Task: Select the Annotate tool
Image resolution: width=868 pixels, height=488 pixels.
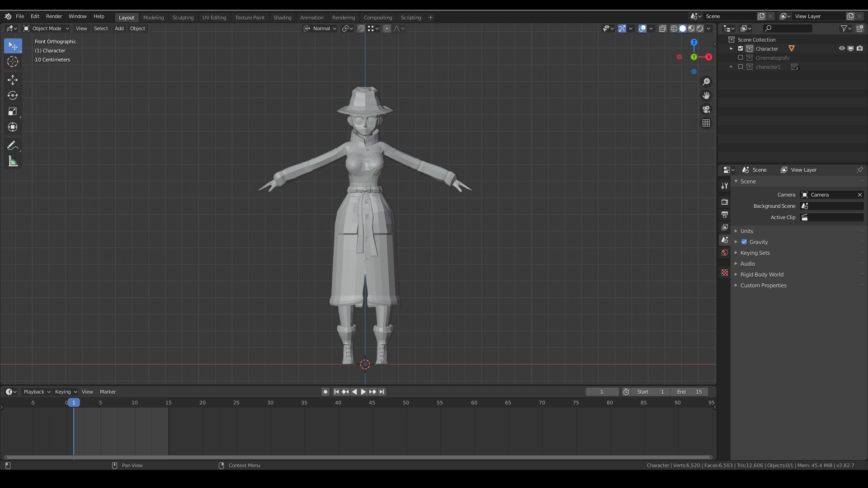Action: (x=13, y=145)
